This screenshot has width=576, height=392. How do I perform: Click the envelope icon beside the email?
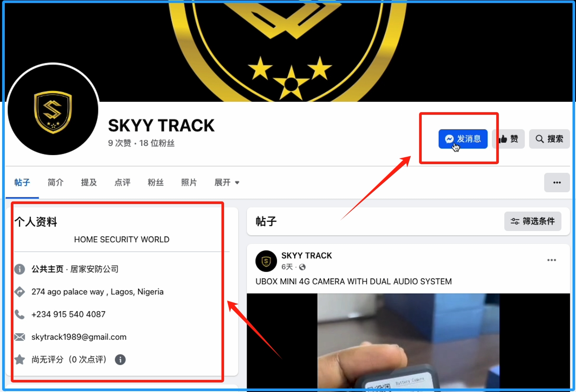point(20,337)
